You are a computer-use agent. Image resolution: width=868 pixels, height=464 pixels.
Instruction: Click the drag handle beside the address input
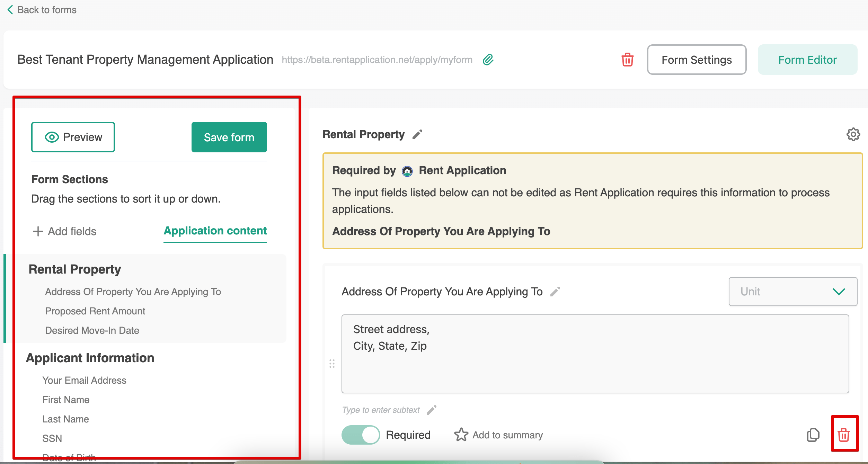pyautogui.click(x=332, y=364)
